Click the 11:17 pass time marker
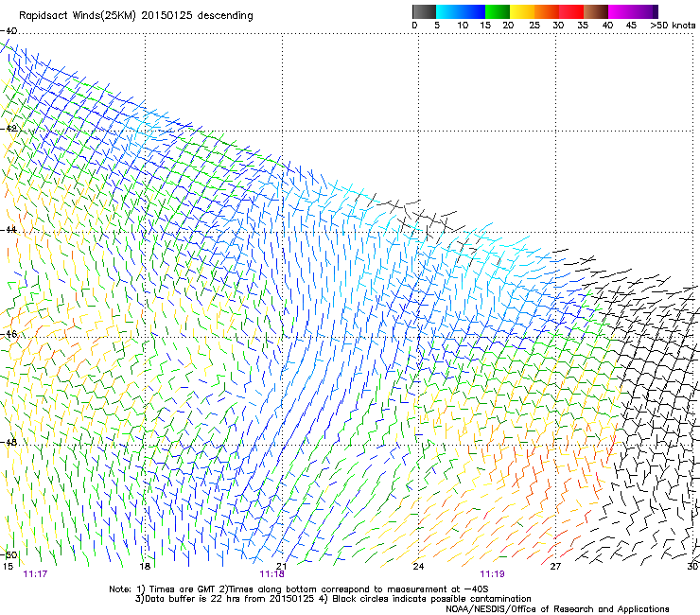The height and width of the screenshot is (615, 700). click(35, 574)
